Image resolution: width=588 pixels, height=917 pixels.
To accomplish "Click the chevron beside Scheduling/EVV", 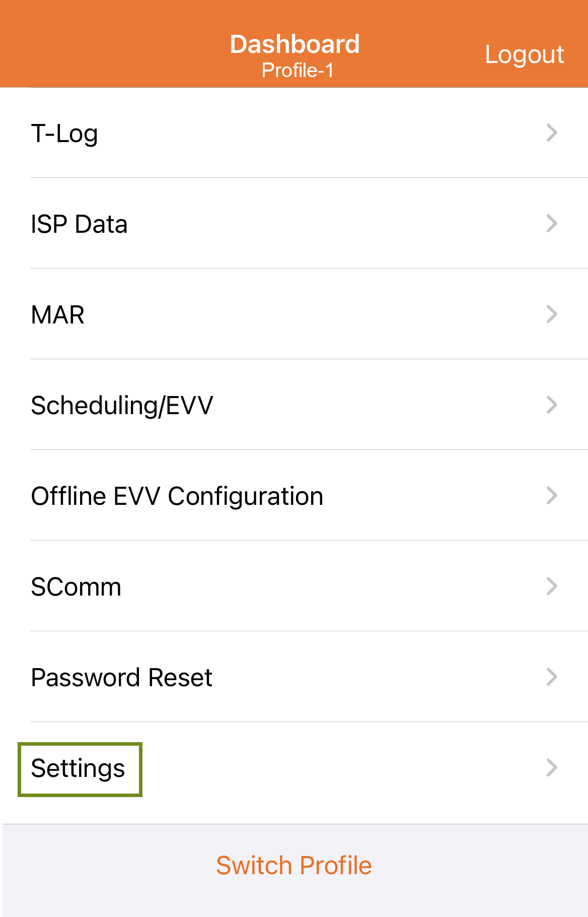I will 553,405.
